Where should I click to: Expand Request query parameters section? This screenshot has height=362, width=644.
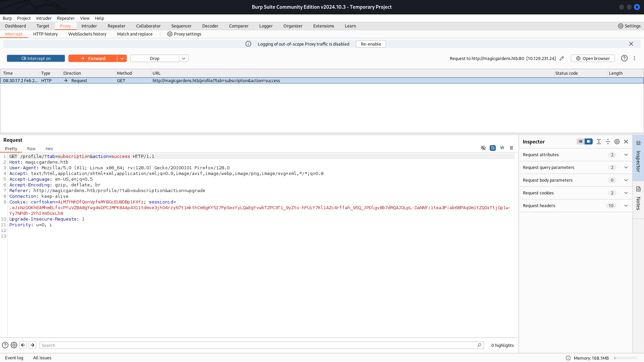pos(576,167)
